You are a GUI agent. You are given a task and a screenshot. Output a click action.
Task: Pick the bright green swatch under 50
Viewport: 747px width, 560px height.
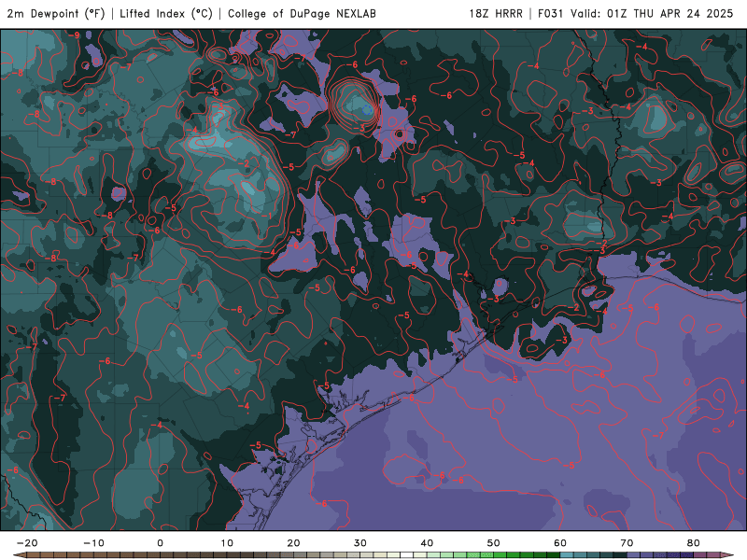click(x=500, y=554)
